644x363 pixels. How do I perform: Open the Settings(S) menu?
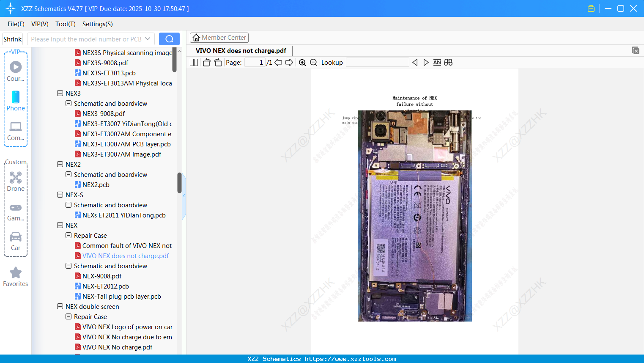pos(98,24)
